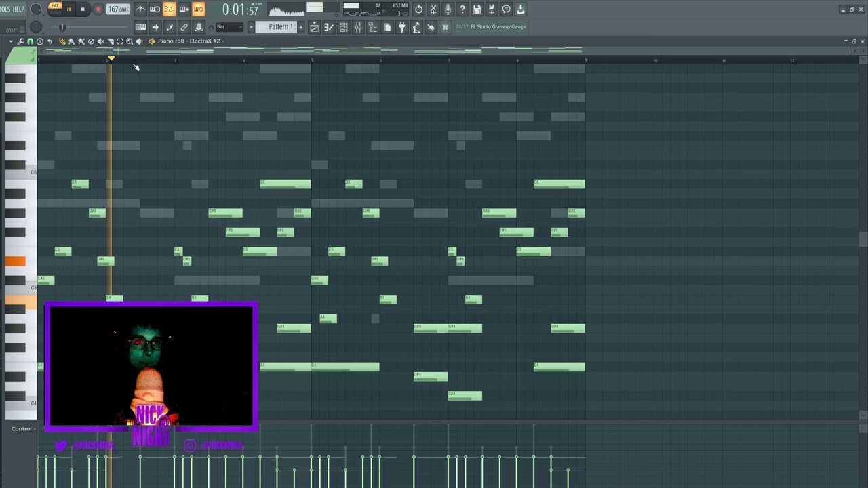Open the Pattern 1 selector
This screenshot has height=488, width=868.
tap(279, 27)
